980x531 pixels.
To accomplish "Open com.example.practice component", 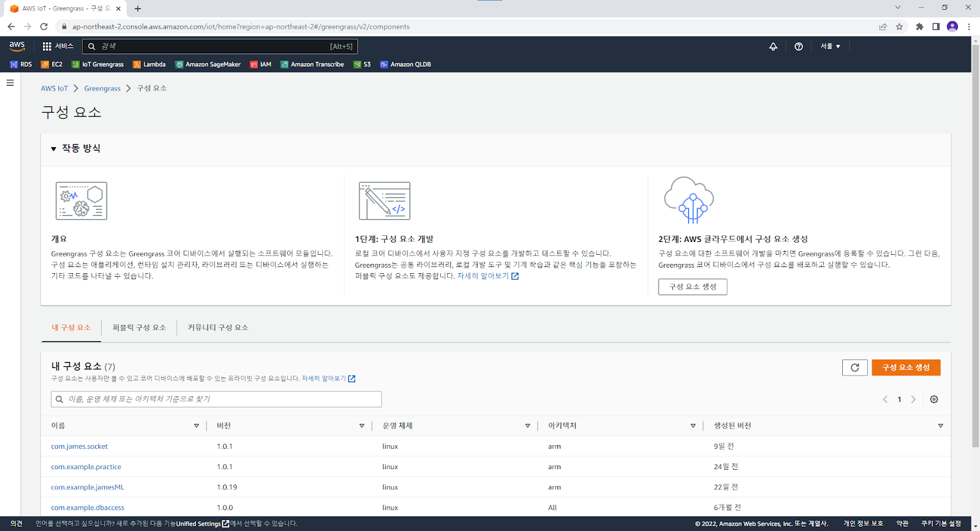I will pyautogui.click(x=86, y=467).
